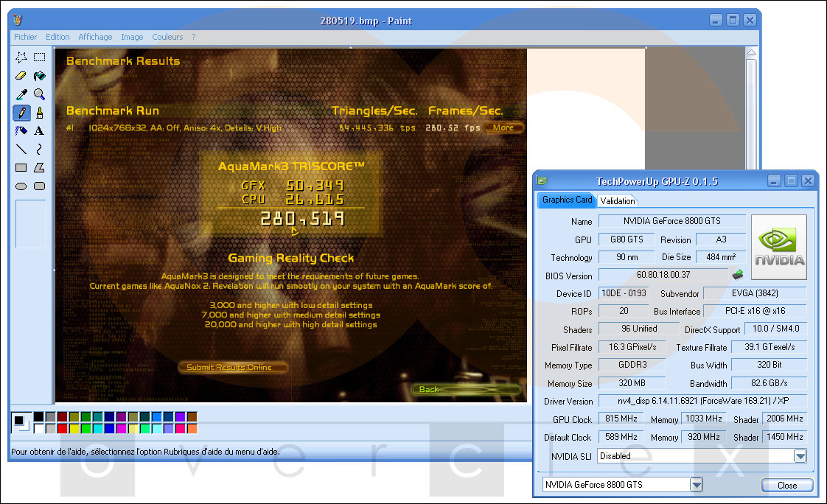This screenshot has height=504, width=827.
Task: Pick the dark brown color swatch
Action: (x=192, y=417)
